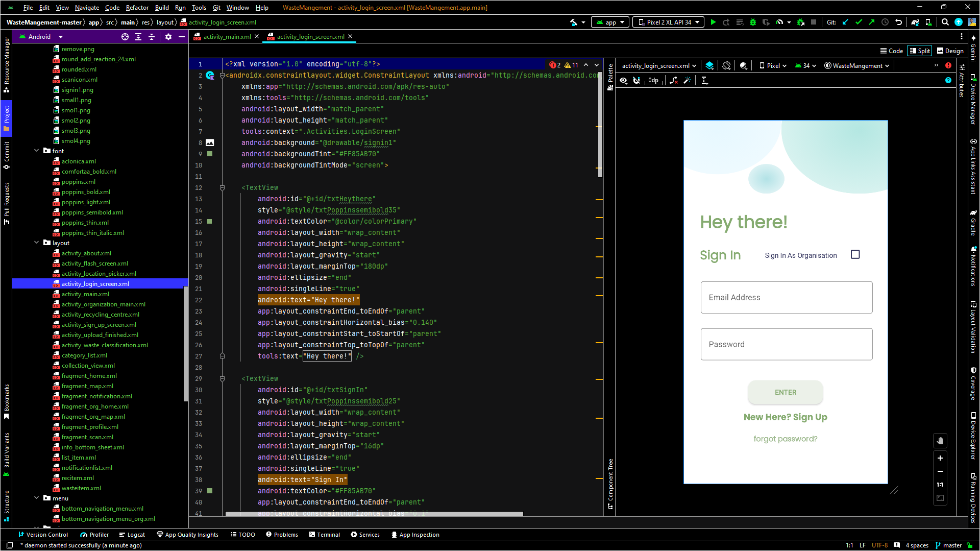Open Search Everywhere magnifier icon
Screen dimensions: 980x551
945,22
